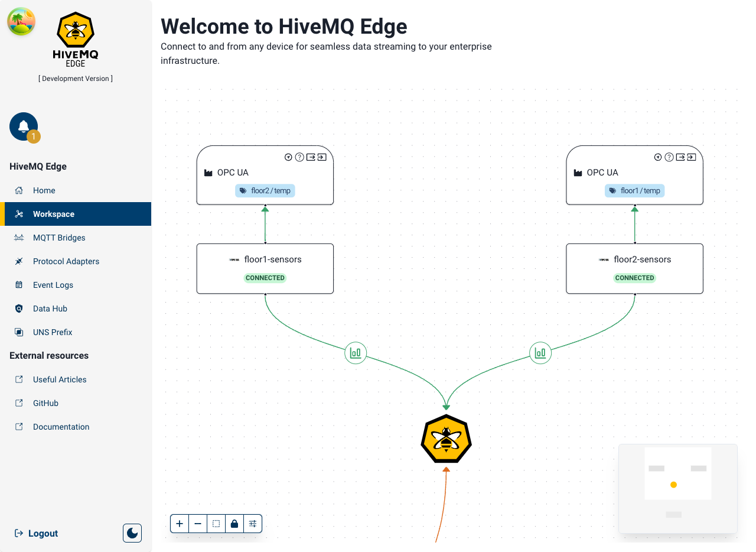This screenshot has height=552, width=756.
Task: Click OPC UA label above floor1/temp tag
Action: point(602,173)
